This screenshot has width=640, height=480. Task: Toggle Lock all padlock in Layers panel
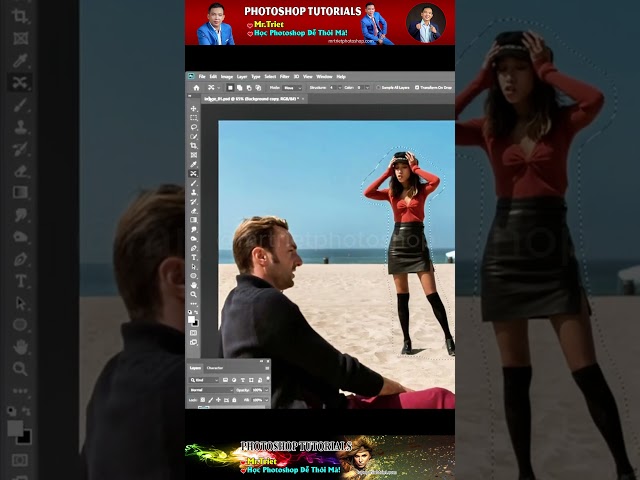(x=234, y=400)
